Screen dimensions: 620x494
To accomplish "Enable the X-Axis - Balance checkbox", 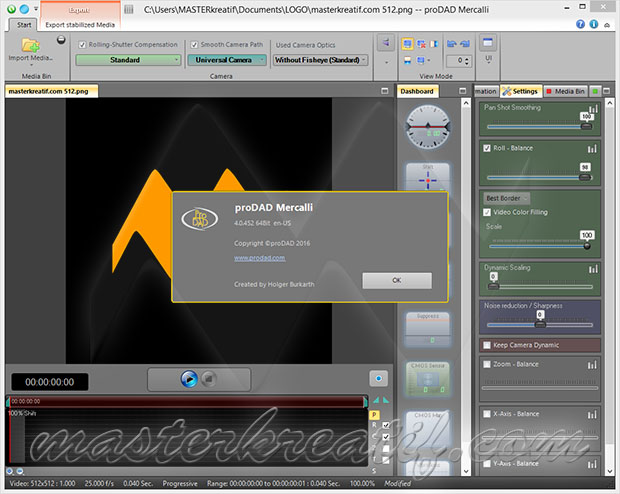I will coord(487,414).
